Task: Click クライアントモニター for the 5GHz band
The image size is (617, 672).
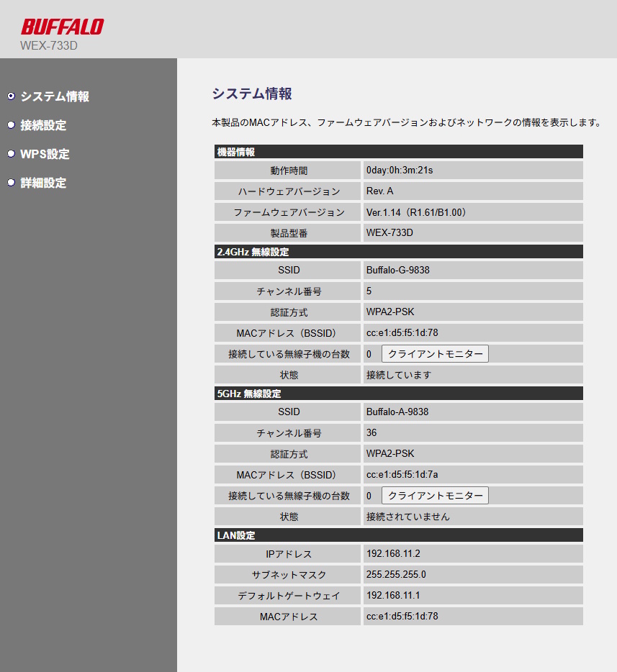Action: coord(435,495)
